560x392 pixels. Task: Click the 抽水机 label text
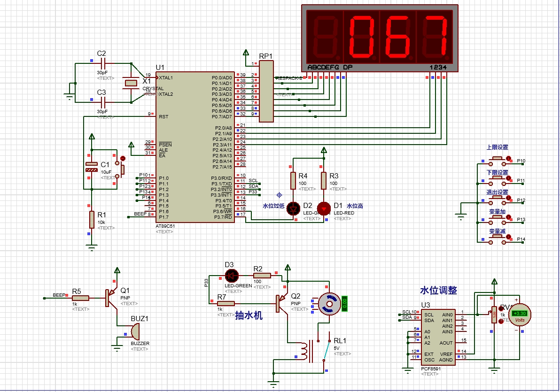tap(249, 315)
